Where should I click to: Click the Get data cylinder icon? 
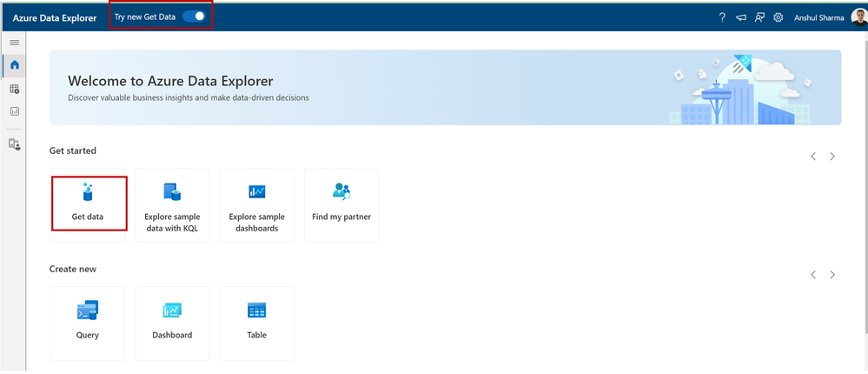coord(88,191)
